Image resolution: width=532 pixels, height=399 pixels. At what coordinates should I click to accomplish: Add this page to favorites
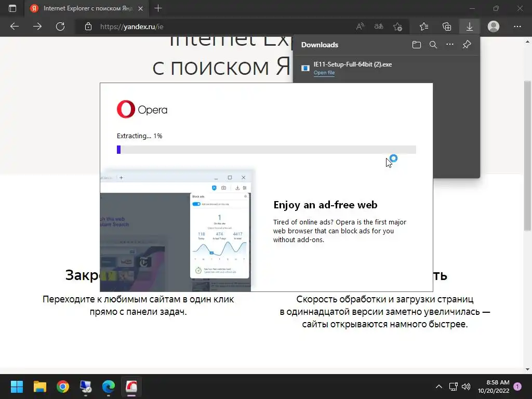(397, 26)
